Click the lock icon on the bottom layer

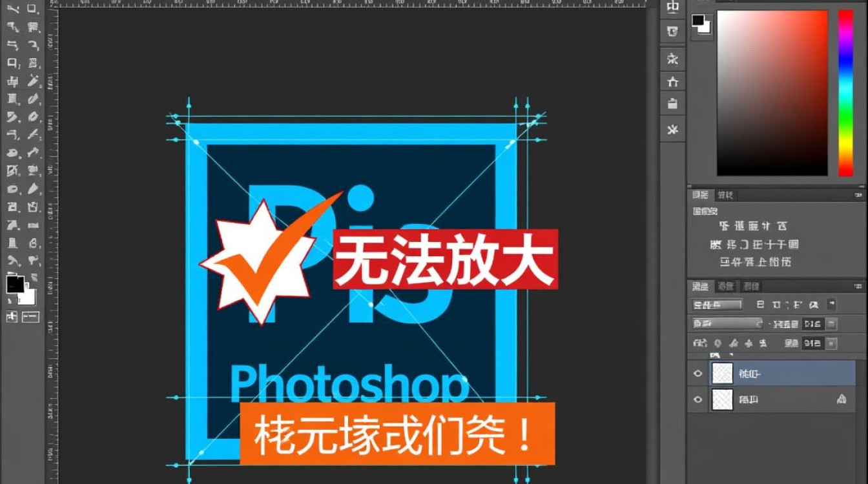pos(841,399)
